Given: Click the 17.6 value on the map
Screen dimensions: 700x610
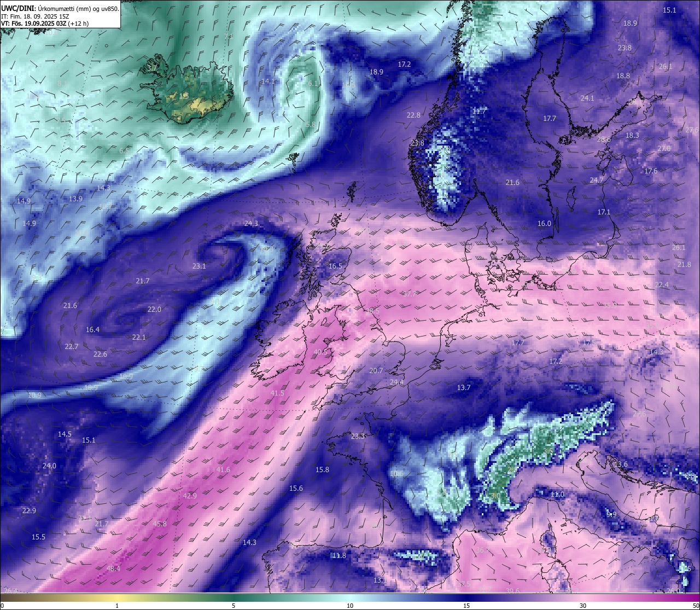Looking at the screenshot, I should click(x=651, y=171).
